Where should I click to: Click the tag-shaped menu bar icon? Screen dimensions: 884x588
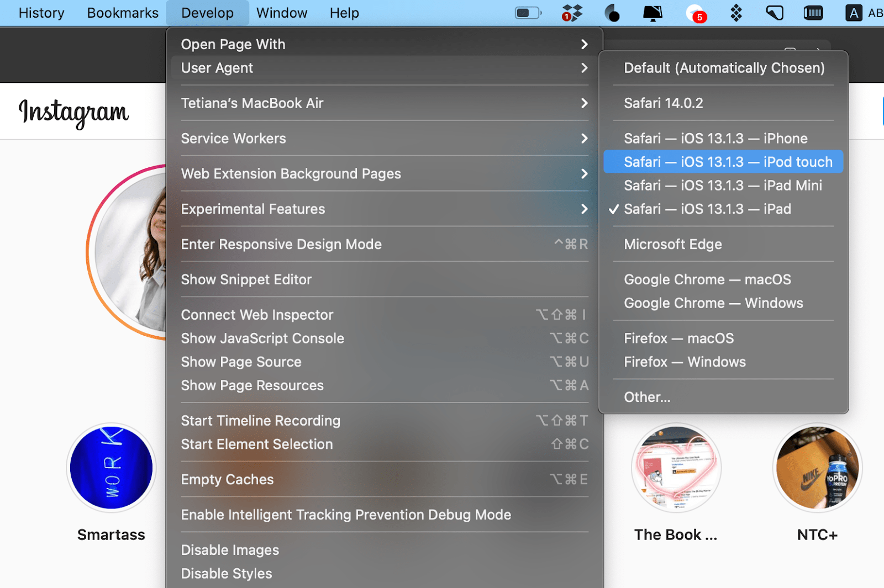coord(775,13)
